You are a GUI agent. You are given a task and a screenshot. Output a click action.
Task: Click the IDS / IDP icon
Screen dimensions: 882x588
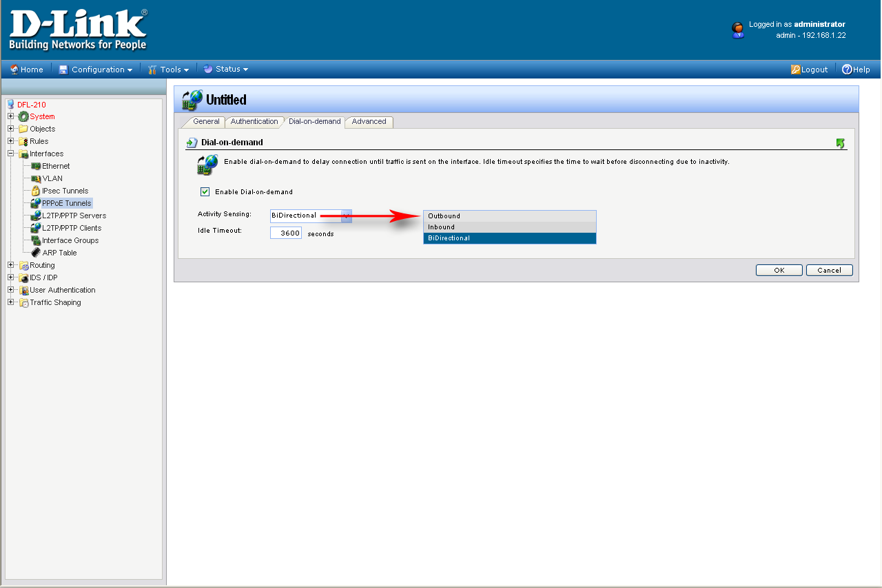(23, 277)
